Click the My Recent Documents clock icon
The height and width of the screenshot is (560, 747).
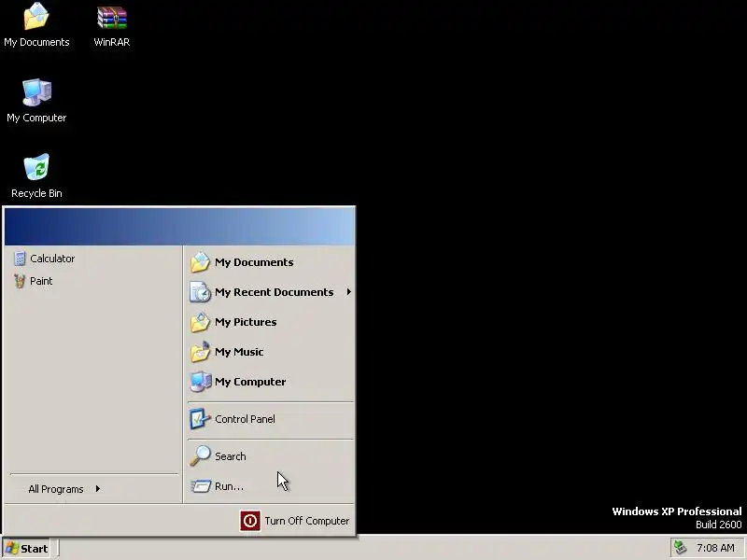[x=200, y=292]
